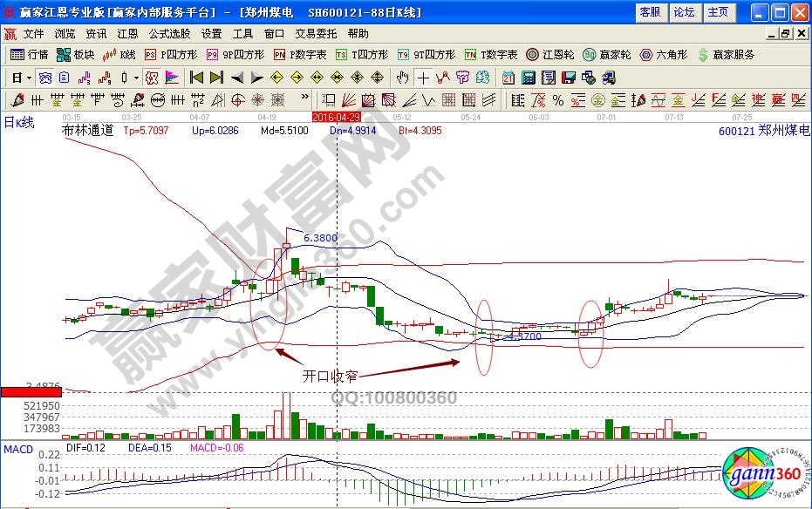Expand the drawing toolbar overflow chevron

tap(304, 98)
